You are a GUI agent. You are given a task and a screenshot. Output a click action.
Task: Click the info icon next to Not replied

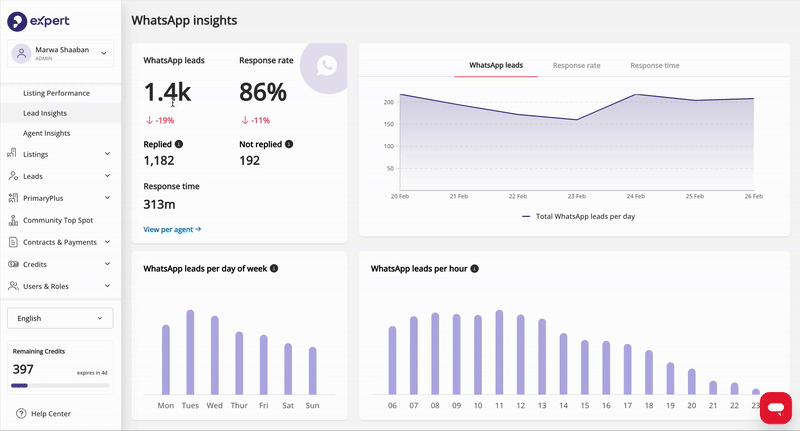click(289, 144)
